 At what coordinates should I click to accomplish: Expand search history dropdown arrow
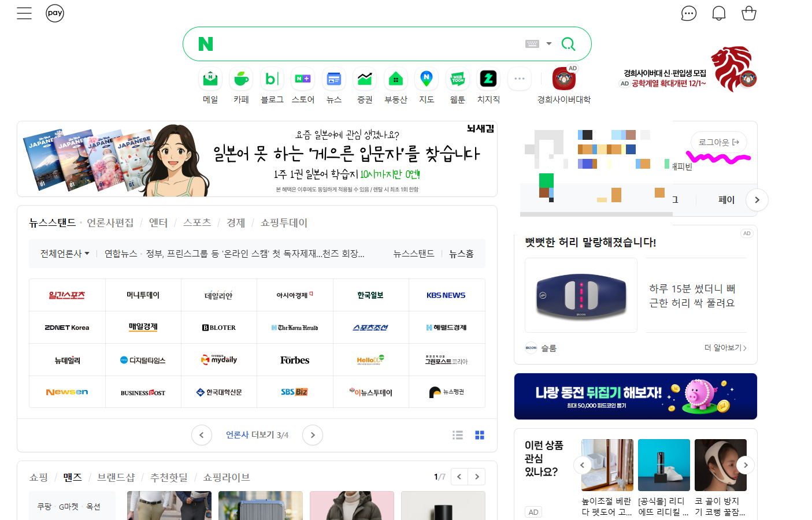pyautogui.click(x=549, y=44)
